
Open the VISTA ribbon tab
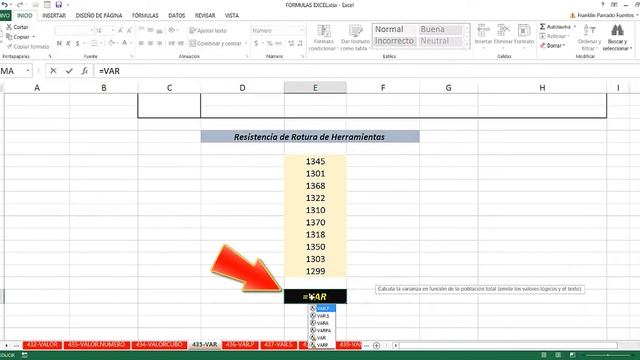(x=232, y=16)
